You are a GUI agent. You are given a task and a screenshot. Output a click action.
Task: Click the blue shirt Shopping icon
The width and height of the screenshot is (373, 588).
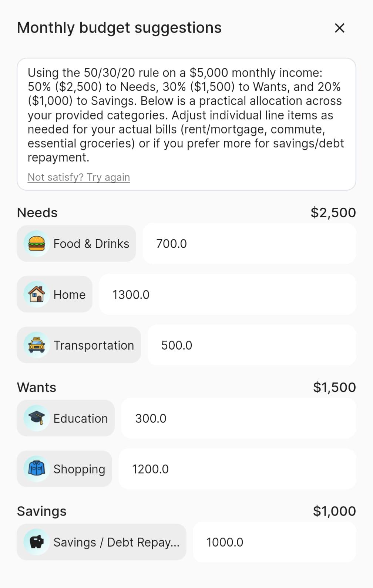36,469
